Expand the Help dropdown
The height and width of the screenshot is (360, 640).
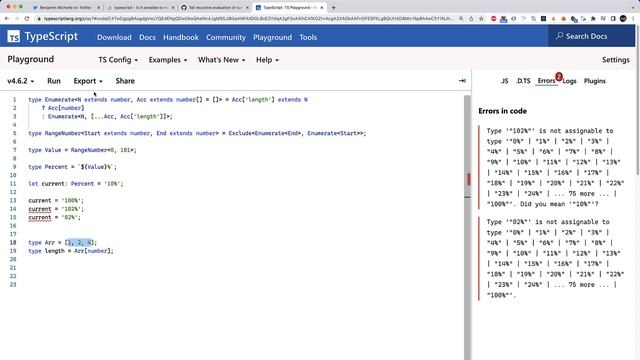point(267,60)
